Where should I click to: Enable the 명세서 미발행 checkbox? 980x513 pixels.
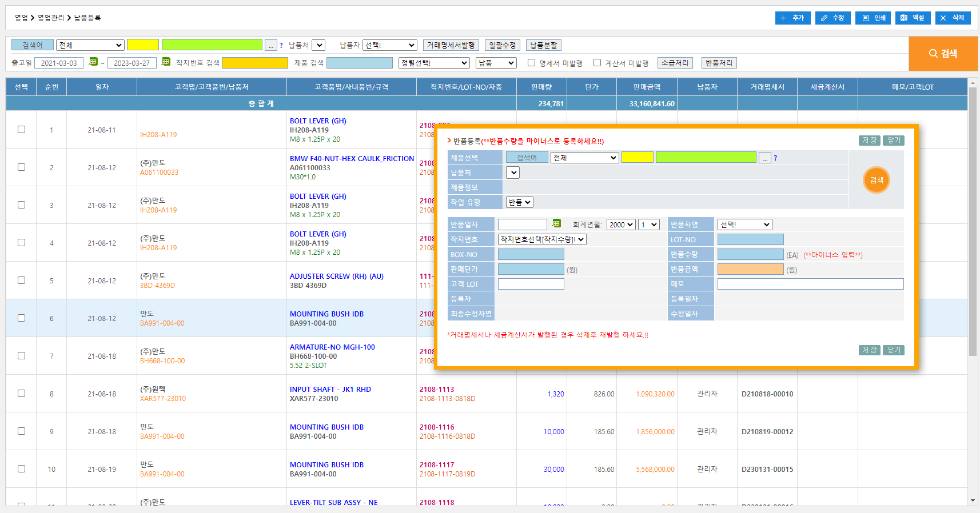point(531,63)
